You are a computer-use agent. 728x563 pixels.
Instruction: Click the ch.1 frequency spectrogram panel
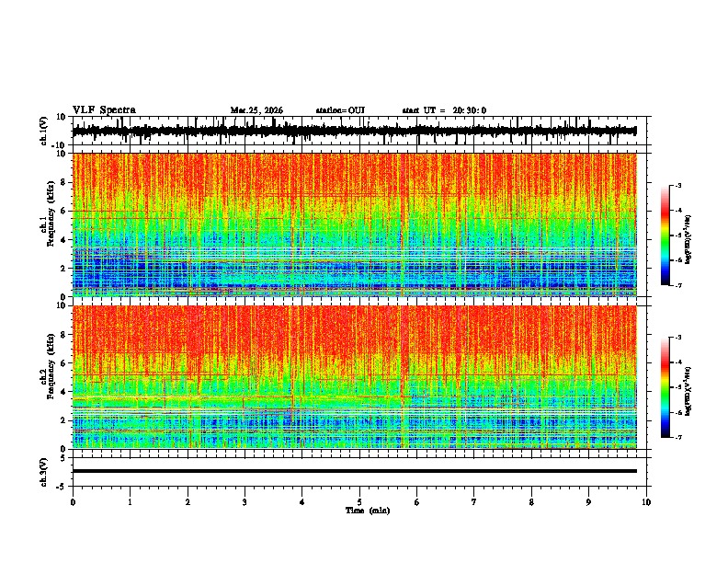[354, 224]
